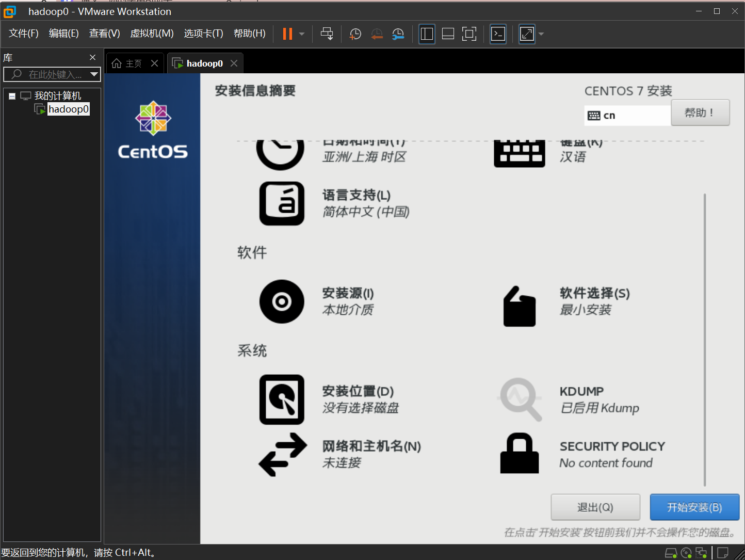Open the 帮助(H) menu
745x560 pixels.
[x=250, y=34]
